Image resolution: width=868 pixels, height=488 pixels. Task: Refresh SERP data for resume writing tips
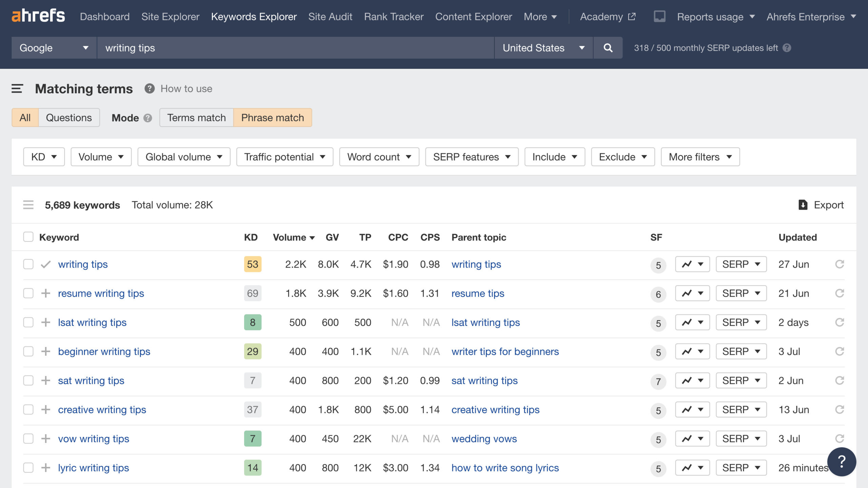pos(840,293)
